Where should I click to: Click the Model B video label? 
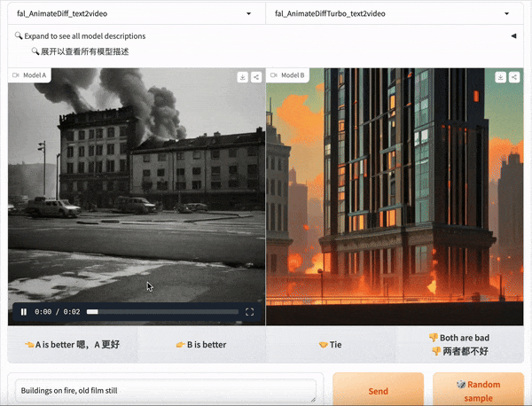pyautogui.click(x=287, y=75)
